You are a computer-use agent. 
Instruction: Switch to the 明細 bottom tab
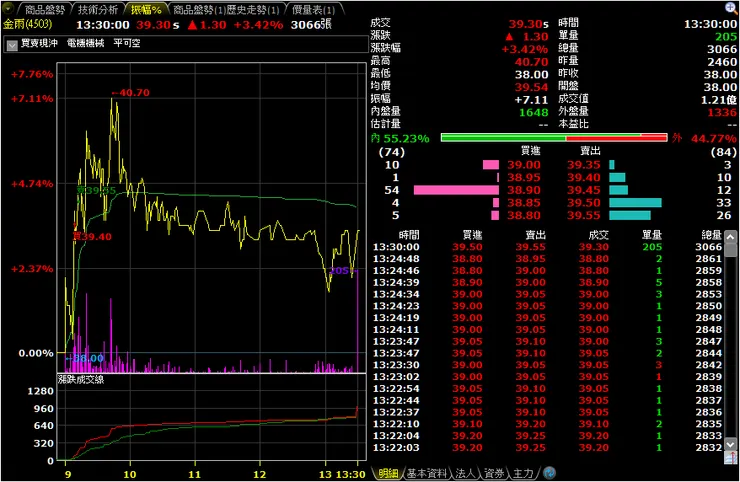pyautogui.click(x=388, y=473)
